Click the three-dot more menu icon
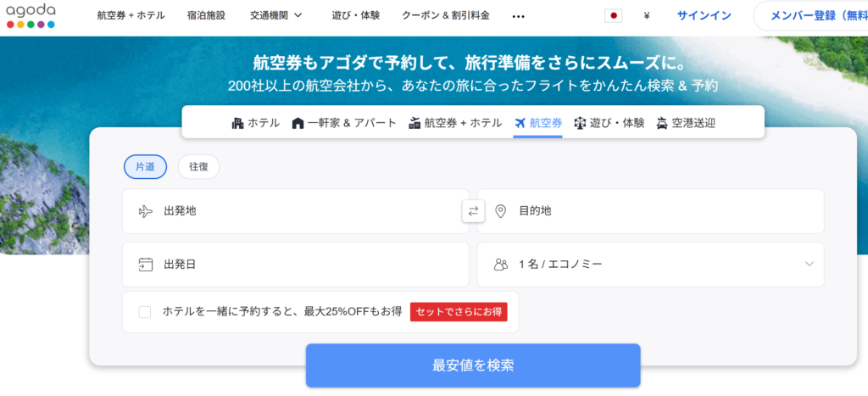 click(519, 16)
